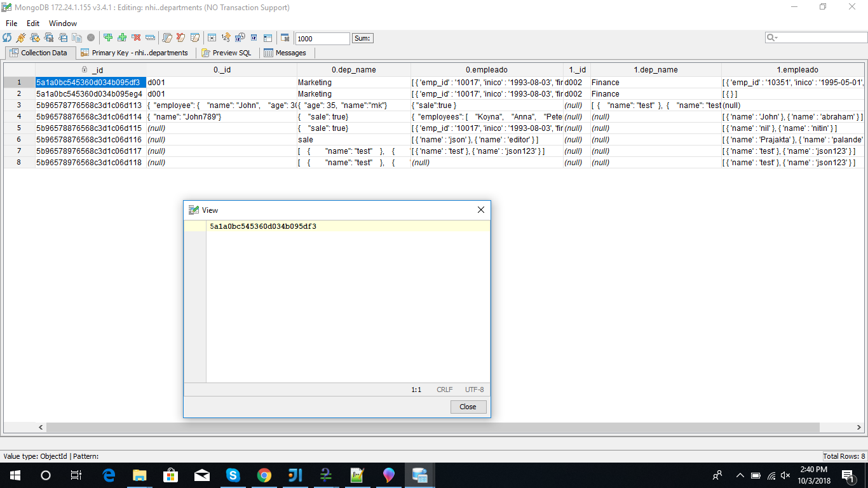Click the Close button in View dialog
The image size is (868, 488).
pos(468,407)
